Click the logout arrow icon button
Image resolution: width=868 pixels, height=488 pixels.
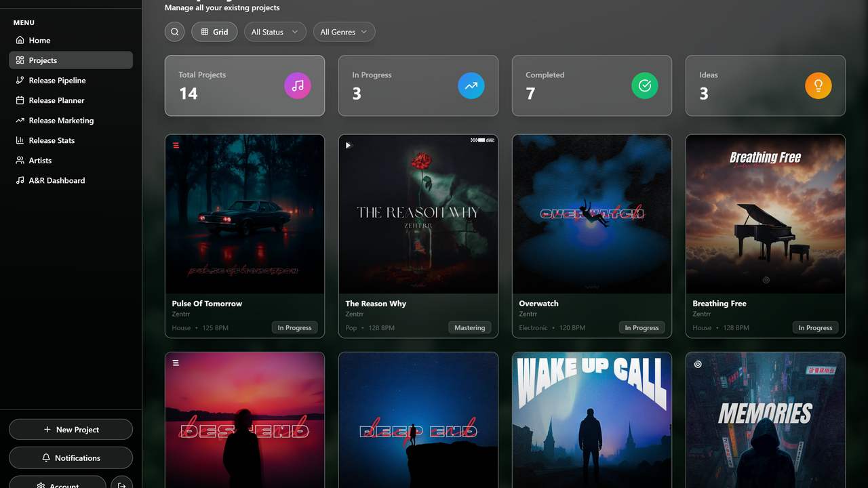[x=121, y=485]
